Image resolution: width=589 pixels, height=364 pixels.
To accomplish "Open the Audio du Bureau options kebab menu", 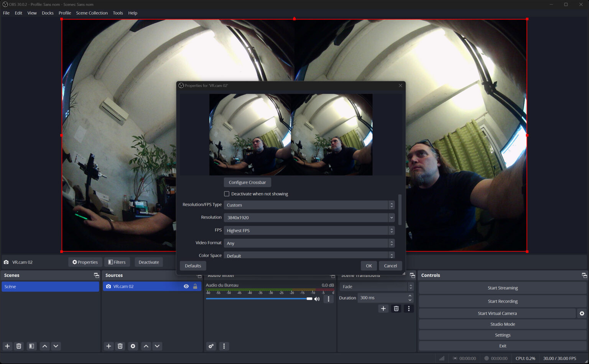I will [328, 299].
